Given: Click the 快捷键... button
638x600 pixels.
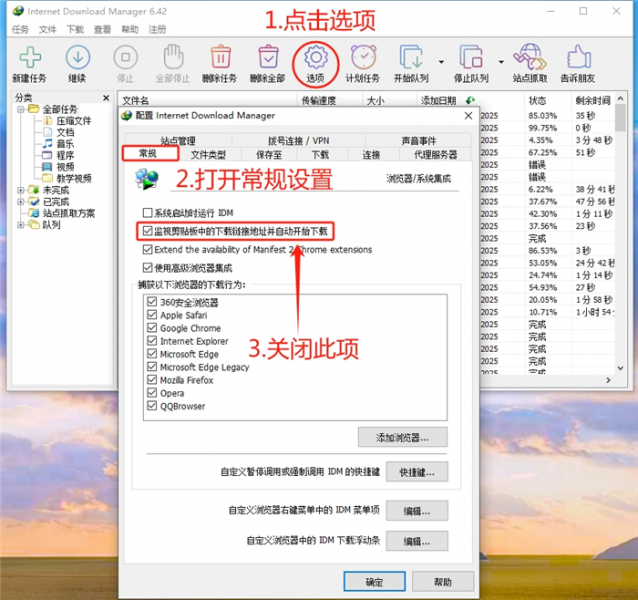Looking at the screenshot, I should [417, 472].
